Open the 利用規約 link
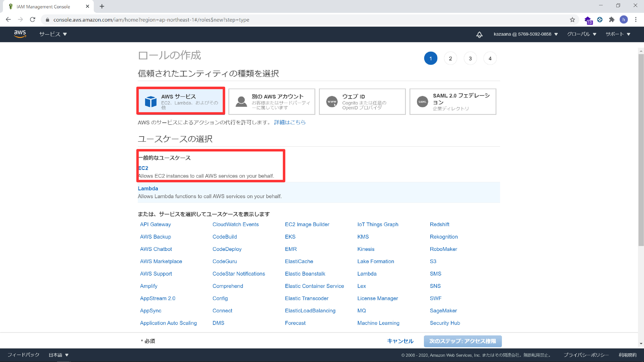 click(627, 355)
